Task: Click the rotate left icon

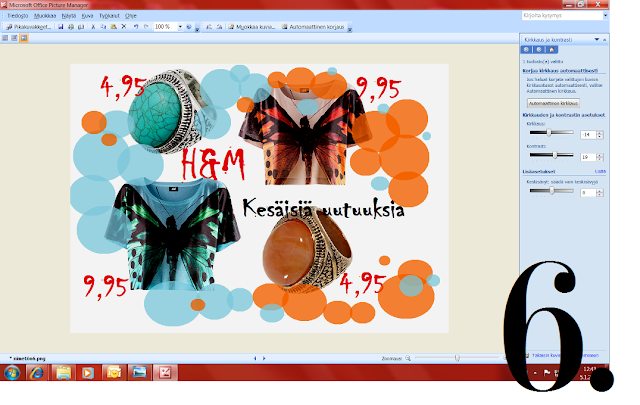Action: point(209,27)
